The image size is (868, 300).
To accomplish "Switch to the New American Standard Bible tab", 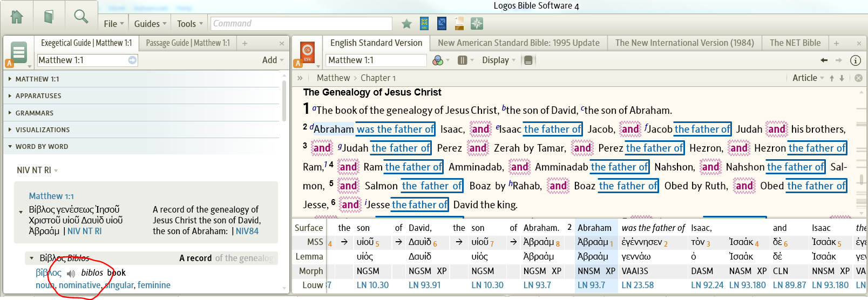I will point(518,43).
